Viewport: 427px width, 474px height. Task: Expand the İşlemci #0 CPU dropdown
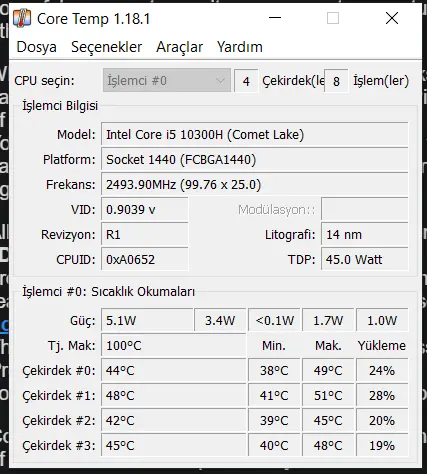coord(167,80)
